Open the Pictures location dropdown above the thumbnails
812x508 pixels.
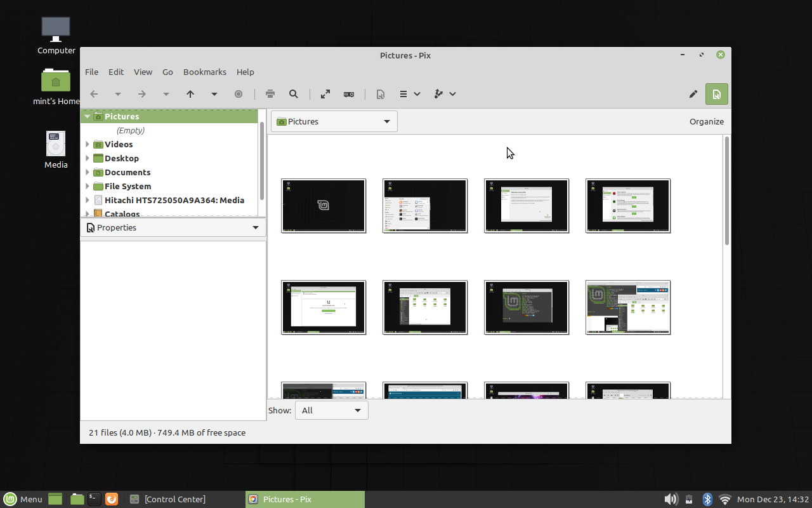tap(334, 121)
